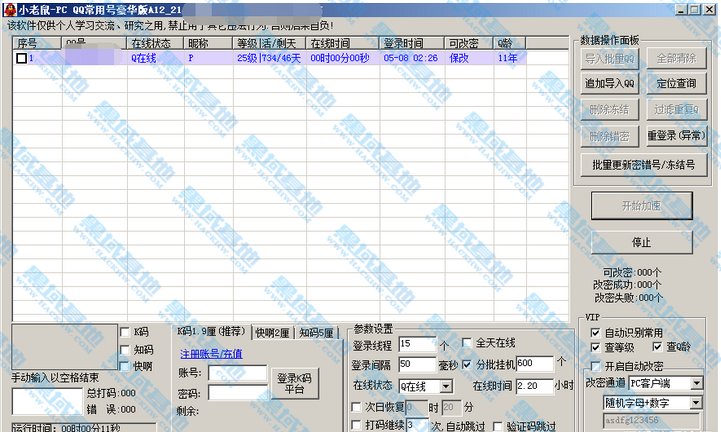
Task: Select the 11年 Q龄 cell
Action: point(509,58)
